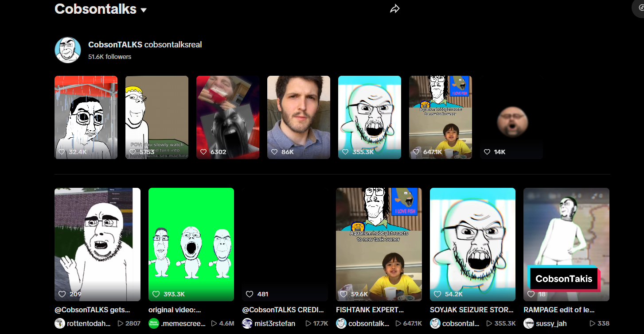Click the share arrow icon
Image resolution: width=644 pixels, height=334 pixels.
(x=395, y=9)
